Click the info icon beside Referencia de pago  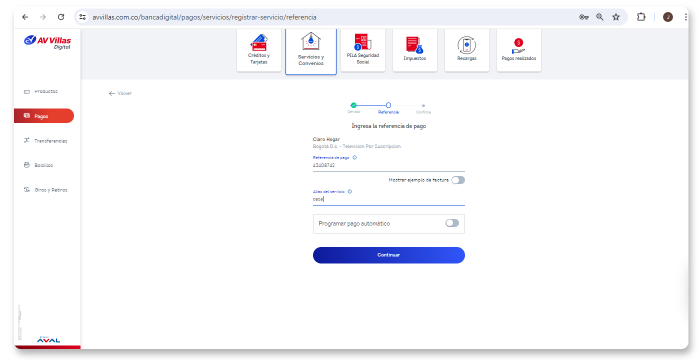(354, 158)
